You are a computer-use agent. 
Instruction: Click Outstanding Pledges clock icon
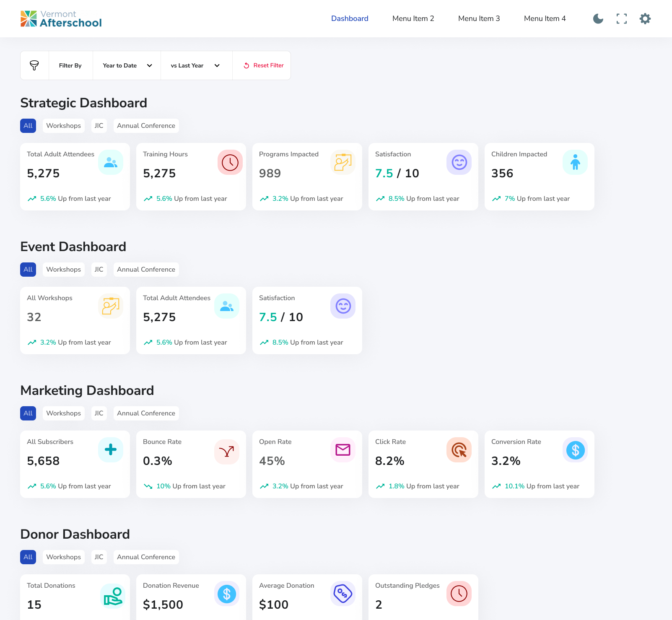[459, 594]
